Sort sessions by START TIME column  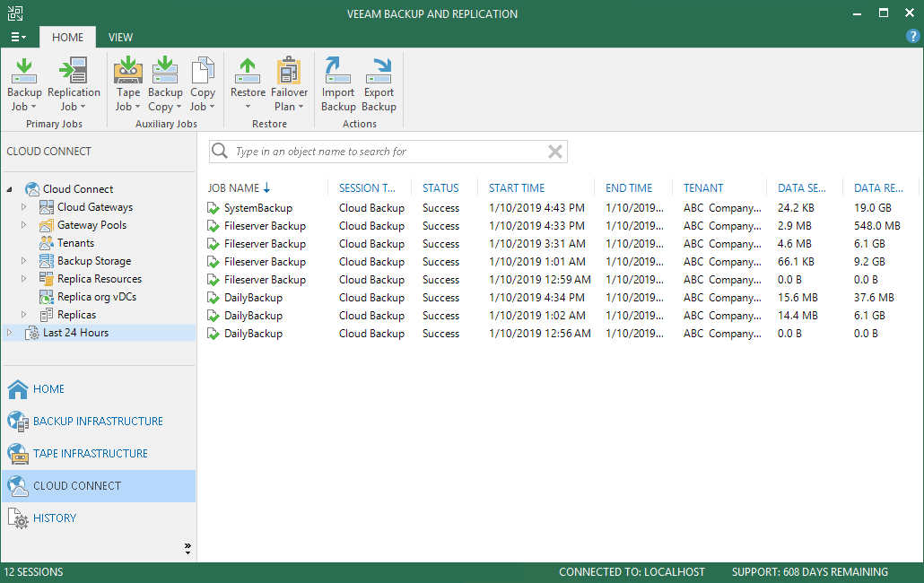tap(517, 188)
